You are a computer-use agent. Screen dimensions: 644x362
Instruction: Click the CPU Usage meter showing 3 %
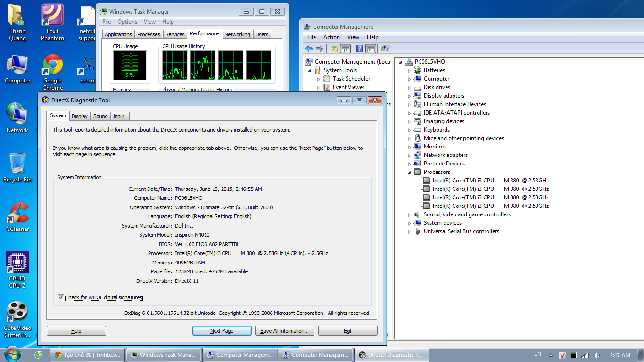[x=130, y=65]
